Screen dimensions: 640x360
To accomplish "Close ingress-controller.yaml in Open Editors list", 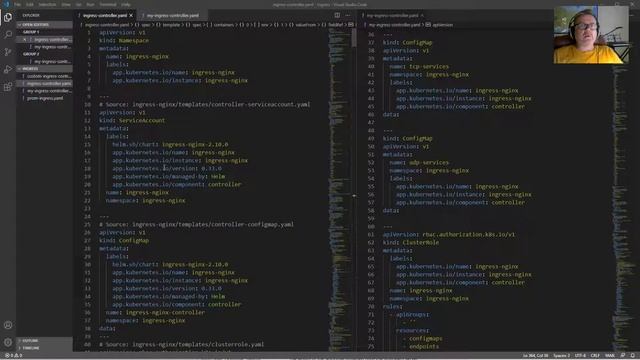I will point(24,40).
